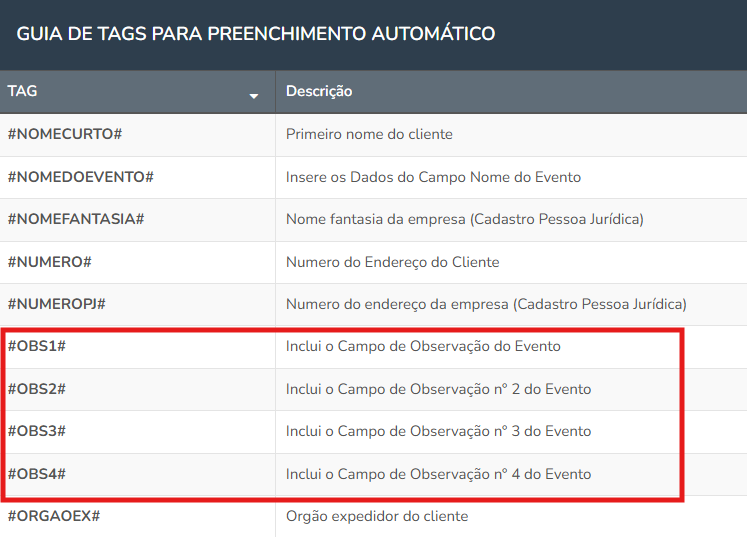The image size is (747, 537).
Task: Click the 'Orgão expedidor do cliente' description
Action: click(x=377, y=517)
